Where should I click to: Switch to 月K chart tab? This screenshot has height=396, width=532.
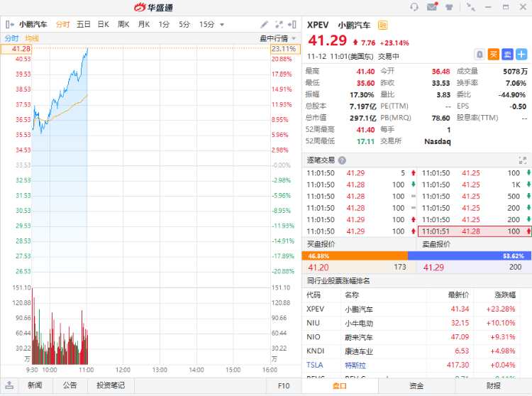click(x=144, y=24)
